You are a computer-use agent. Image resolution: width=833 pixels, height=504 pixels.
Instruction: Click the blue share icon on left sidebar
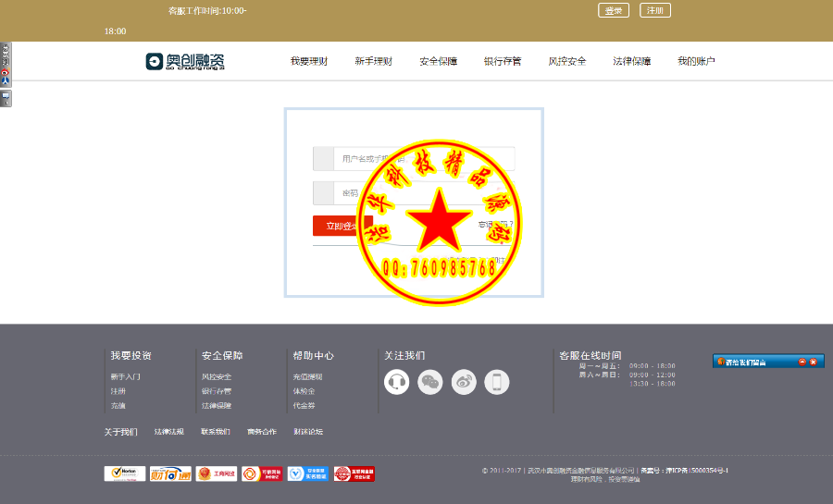pos(6,80)
